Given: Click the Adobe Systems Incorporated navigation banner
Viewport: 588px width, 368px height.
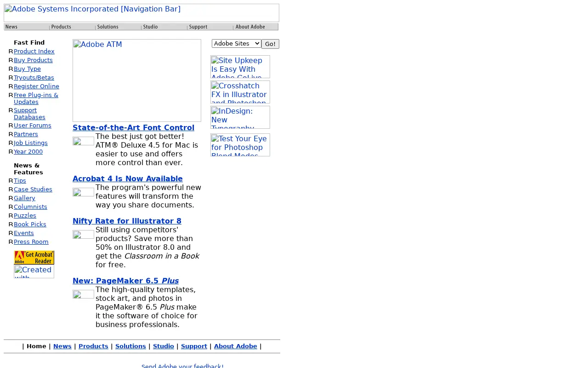Looking at the screenshot, I should tap(141, 13).
